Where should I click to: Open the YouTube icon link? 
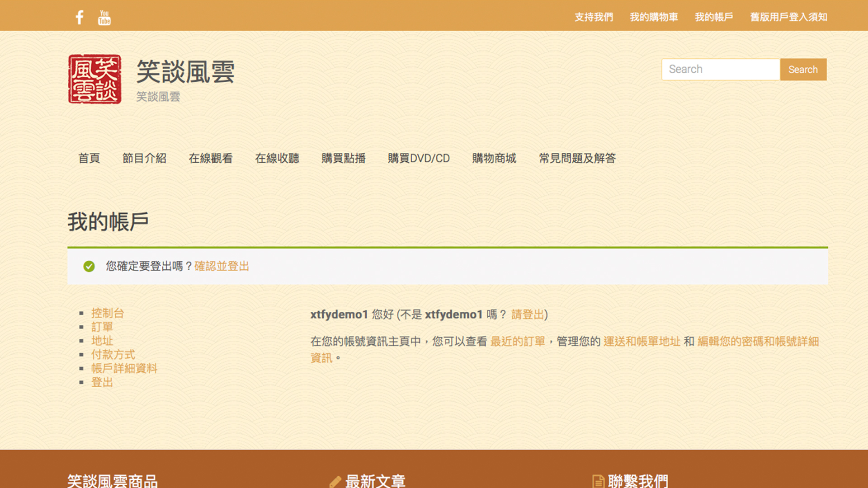104,18
